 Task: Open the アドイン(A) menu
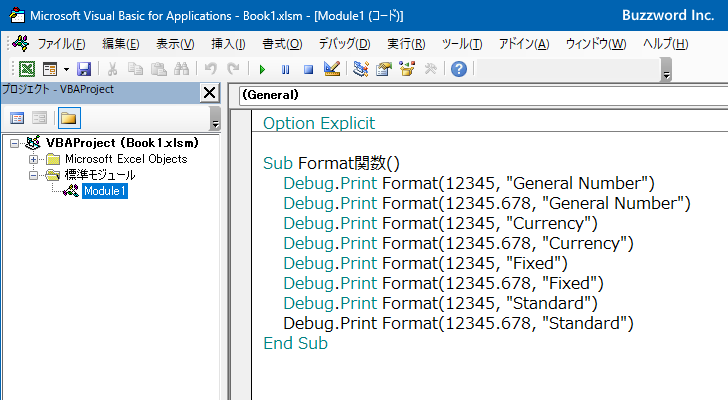click(524, 44)
